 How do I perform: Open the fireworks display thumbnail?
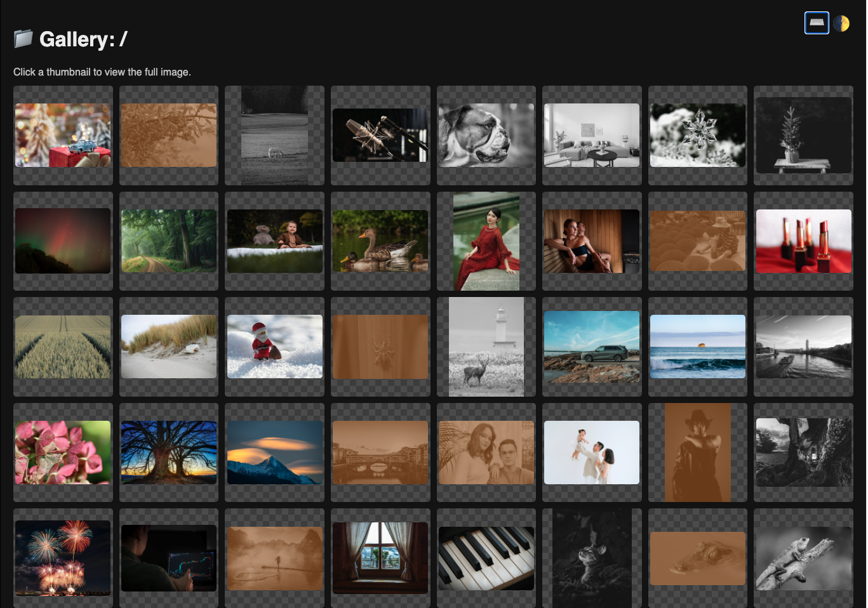62,558
